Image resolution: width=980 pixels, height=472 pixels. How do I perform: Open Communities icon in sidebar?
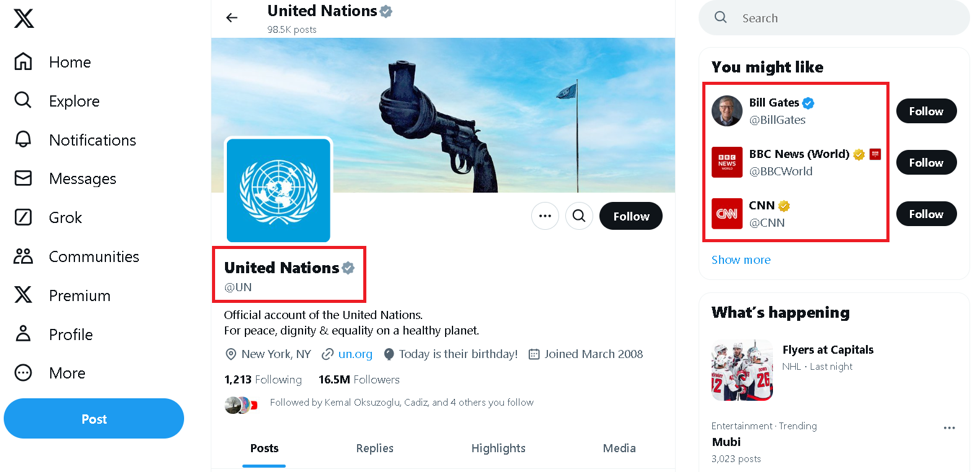[23, 256]
